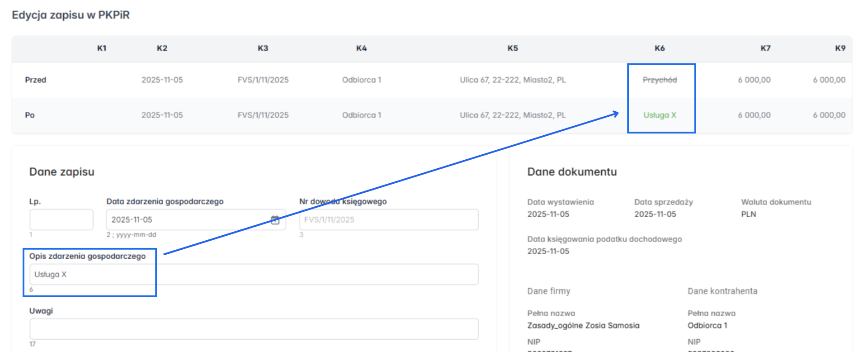Click the 'Uwagi' field label
The image size is (868, 352).
pyautogui.click(x=41, y=311)
